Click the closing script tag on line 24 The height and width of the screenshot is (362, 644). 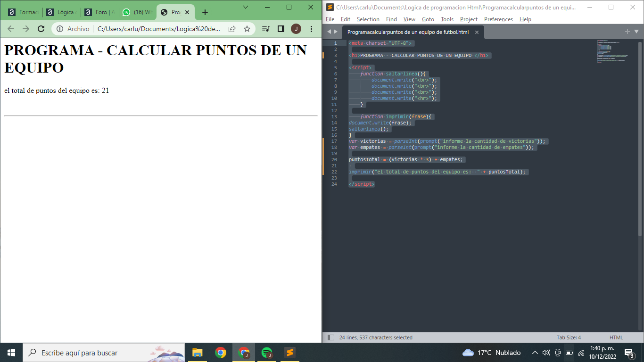click(x=362, y=184)
